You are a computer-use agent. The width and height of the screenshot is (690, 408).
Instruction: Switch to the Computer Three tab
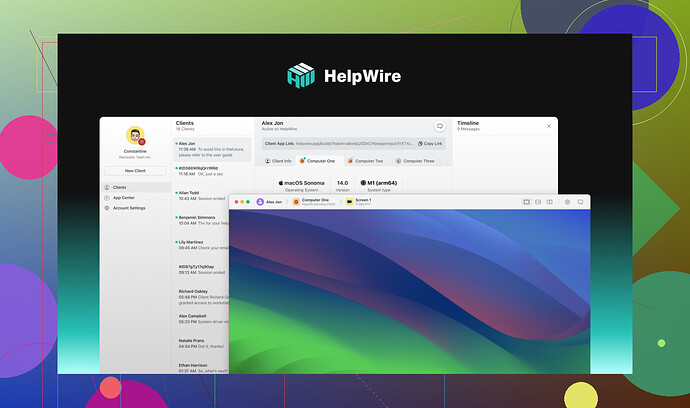pos(415,161)
